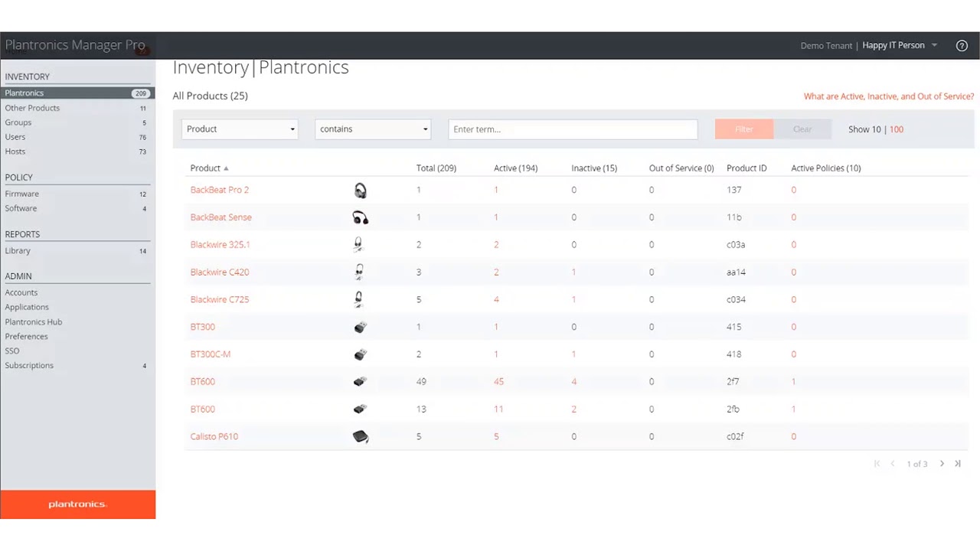
Task: Click the Blackwire 325.1 headset icon
Action: point(358,245)
